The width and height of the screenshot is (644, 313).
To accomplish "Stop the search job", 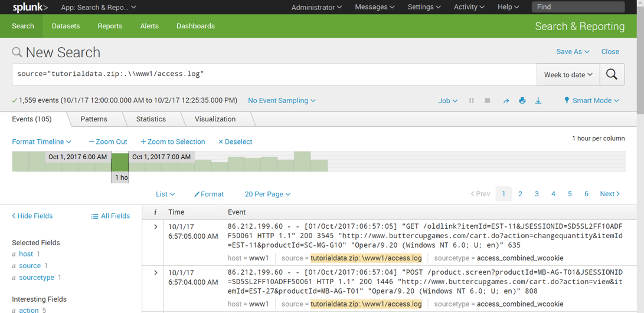I will click(x=488, y=101).
